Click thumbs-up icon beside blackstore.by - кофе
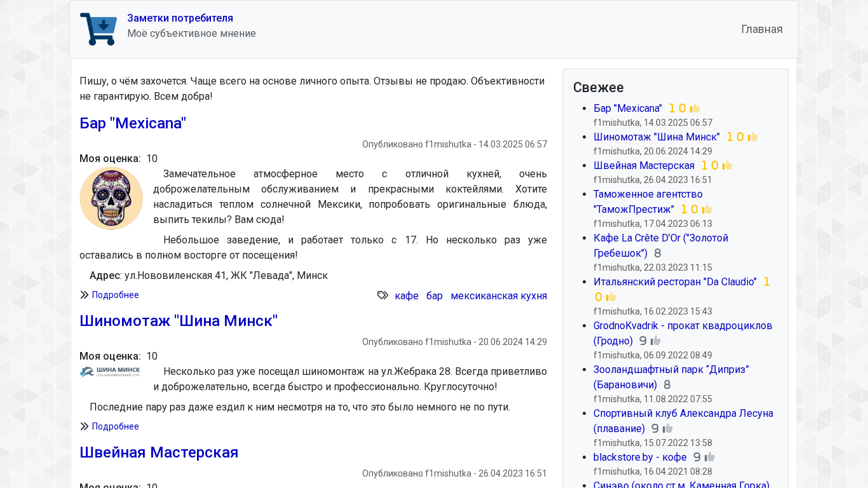Screen dimensions: 868x488 (x=710, y=457)
